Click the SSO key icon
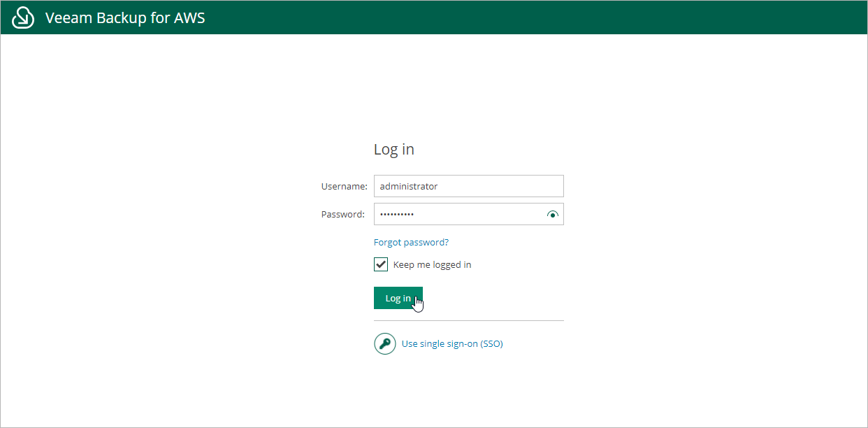This screenshot has height=428, width=868. click(385, 343)
